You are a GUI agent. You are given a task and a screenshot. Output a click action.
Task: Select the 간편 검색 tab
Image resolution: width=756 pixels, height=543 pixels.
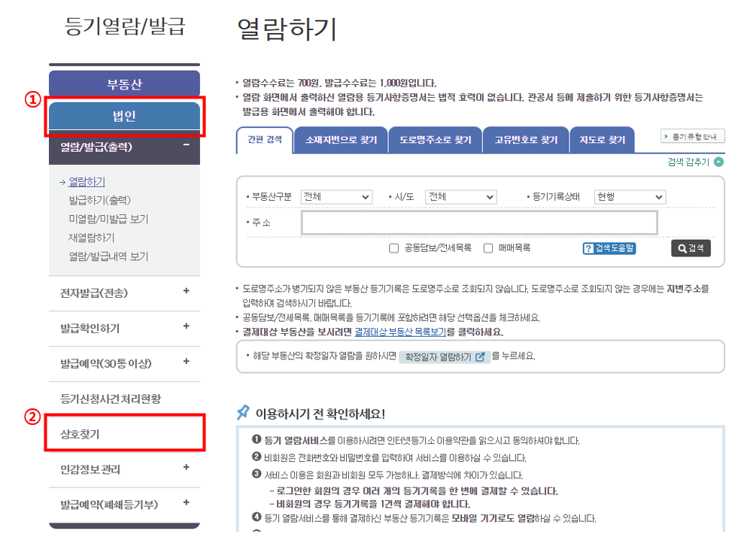pyautogui.click(x=265, y=140)
